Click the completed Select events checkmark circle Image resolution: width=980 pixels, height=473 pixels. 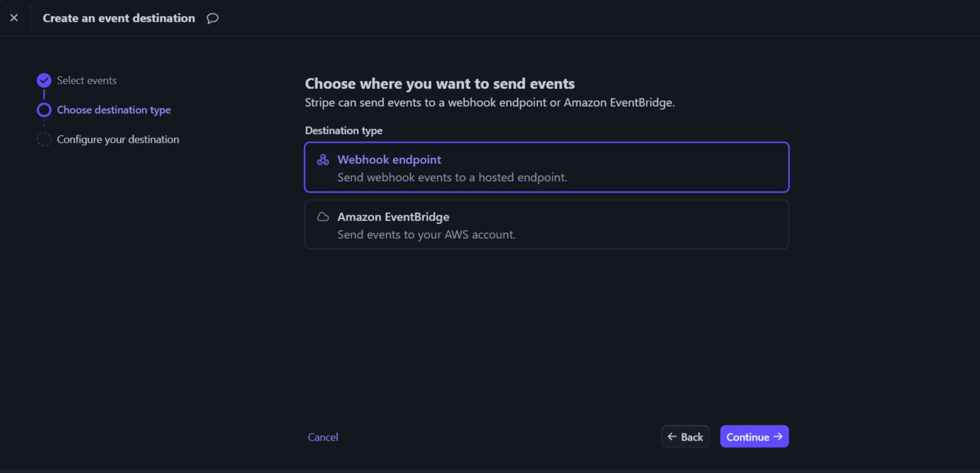pyautogui.click(x=44, y=80)
